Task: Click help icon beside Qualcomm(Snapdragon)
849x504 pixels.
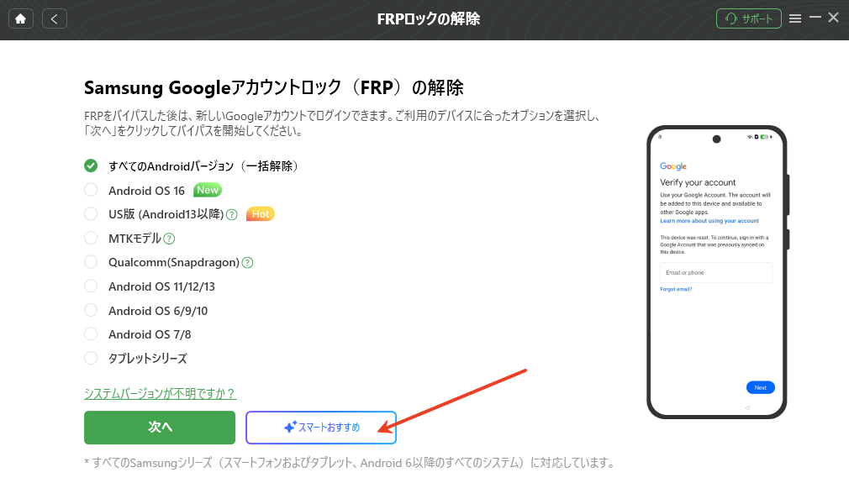Action: pos(247,263)
